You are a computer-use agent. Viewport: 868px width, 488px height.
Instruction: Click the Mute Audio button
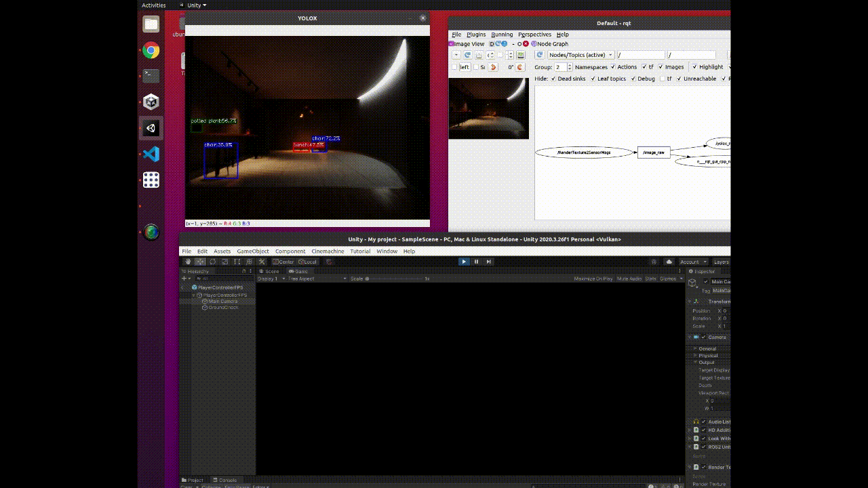pos(629,279)
